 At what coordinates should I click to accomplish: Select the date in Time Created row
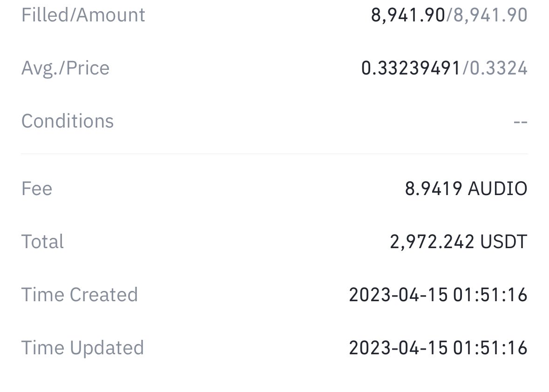click(399, 295)
